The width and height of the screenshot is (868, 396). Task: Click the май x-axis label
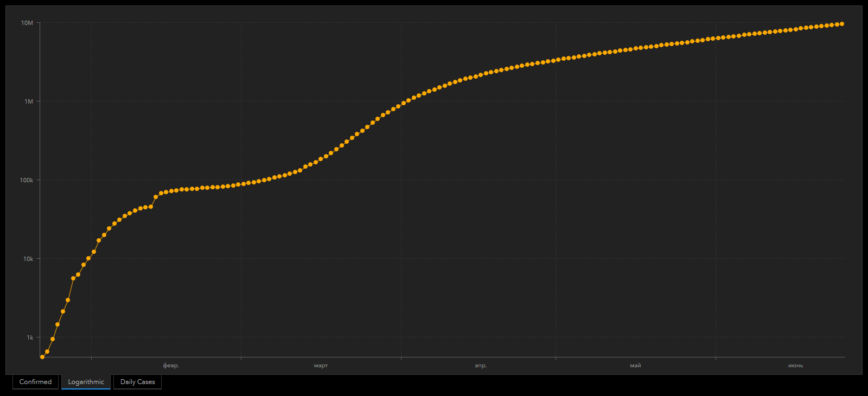coord(635,366)
